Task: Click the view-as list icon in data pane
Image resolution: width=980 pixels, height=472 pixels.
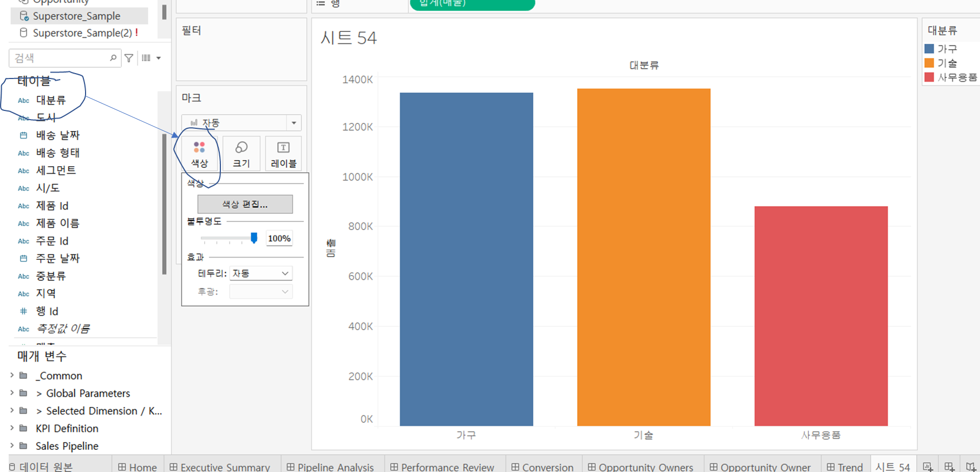Action: tap(146, 58)
